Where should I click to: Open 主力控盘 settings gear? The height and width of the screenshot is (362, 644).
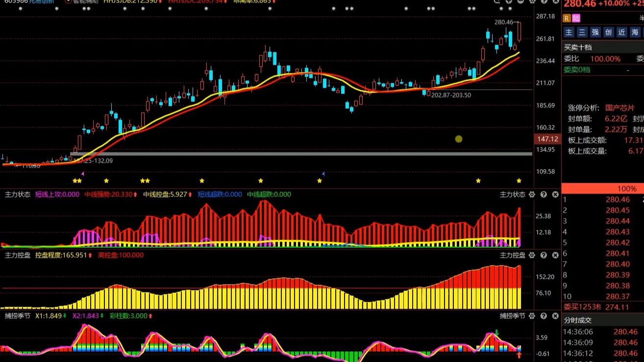coord(532,255)
